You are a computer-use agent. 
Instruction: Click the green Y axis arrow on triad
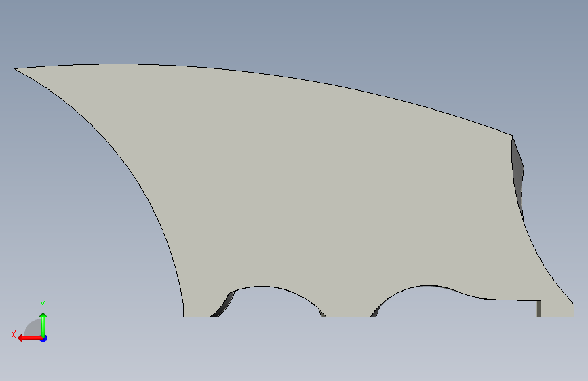(x=43, y=323)
